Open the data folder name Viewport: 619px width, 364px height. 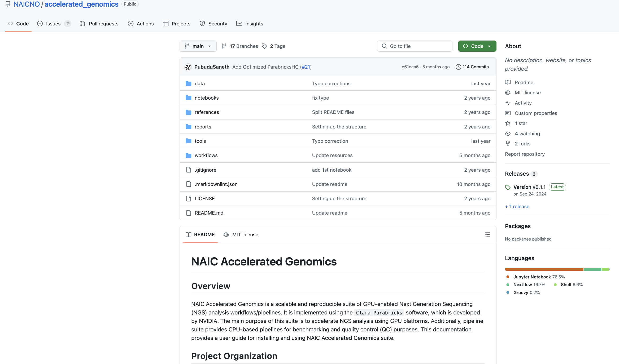tap(200, 83)
